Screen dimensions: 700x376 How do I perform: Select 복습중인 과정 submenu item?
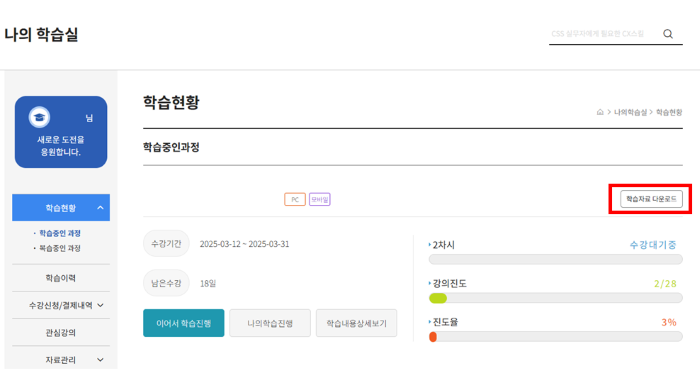point(60,248)
